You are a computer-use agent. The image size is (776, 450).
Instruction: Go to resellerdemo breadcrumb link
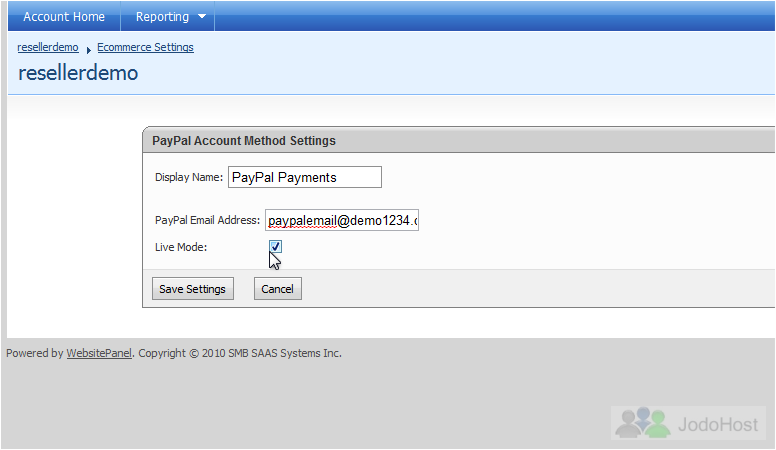pos(48,48)
